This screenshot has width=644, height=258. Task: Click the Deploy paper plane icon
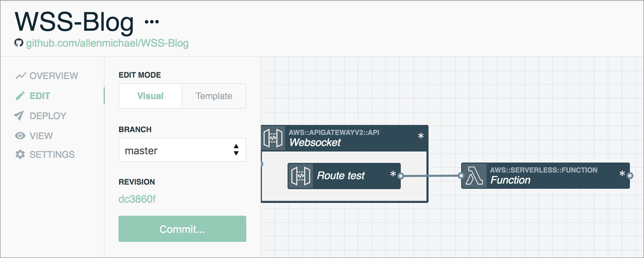point(19,116)
